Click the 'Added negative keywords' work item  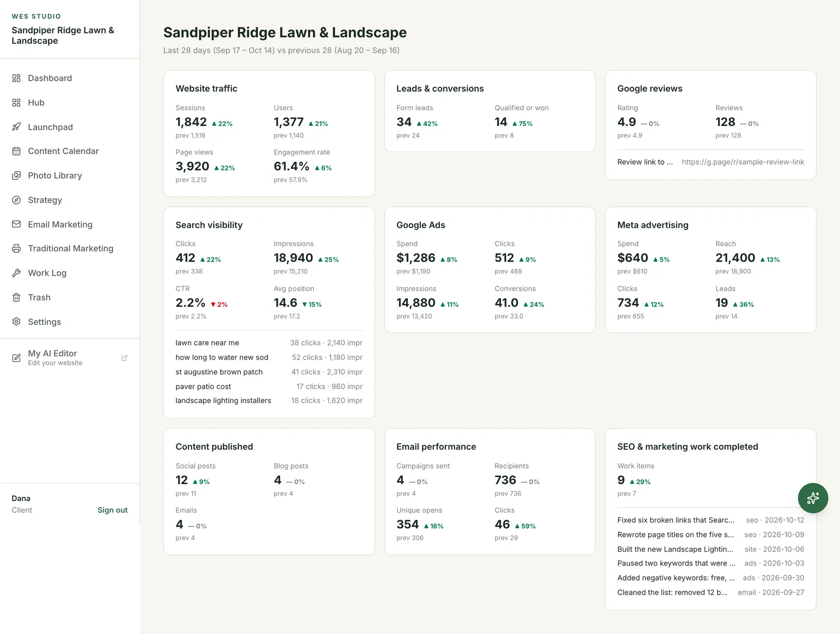pyautogui.click(x=711, y=578)
